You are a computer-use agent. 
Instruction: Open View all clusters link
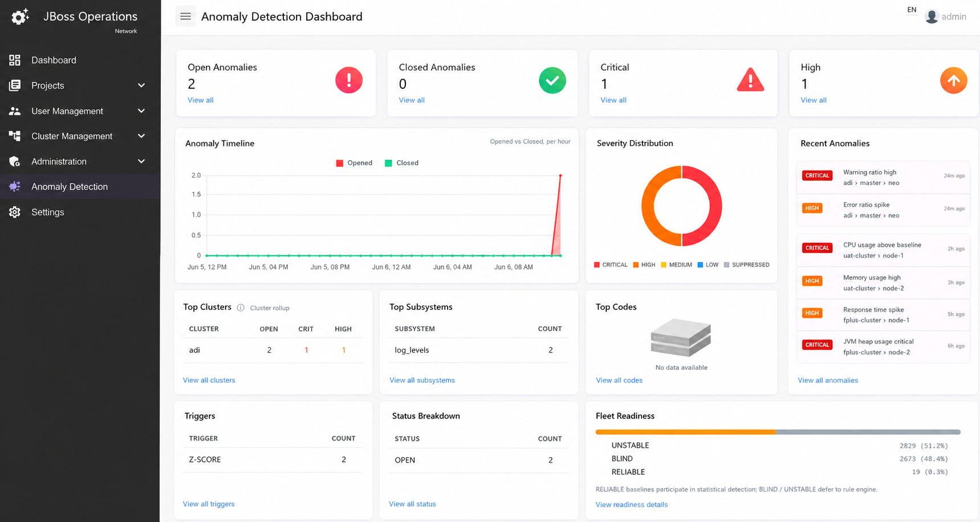point(209,381)
